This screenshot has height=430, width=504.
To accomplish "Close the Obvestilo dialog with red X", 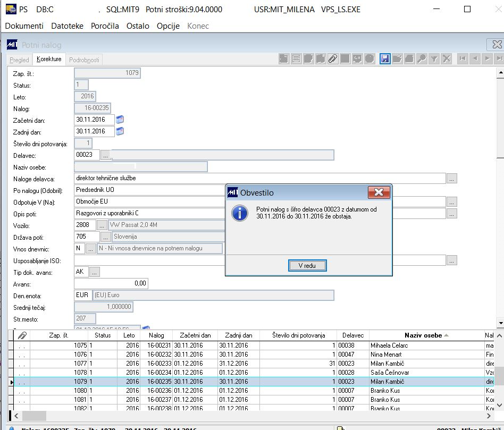I will [379, 192].
